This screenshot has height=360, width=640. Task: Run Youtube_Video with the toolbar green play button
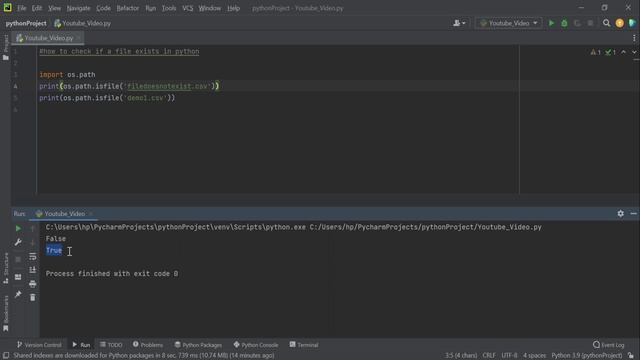(x=551, y=23)
